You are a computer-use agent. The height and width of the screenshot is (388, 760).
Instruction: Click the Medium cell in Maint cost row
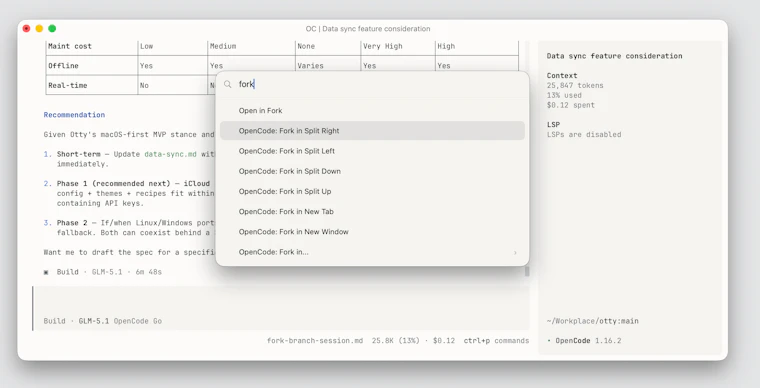[223, 46]
